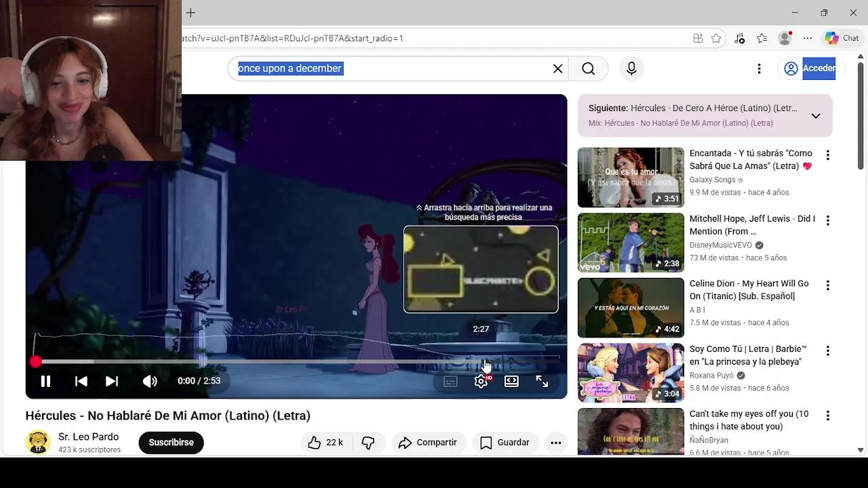Open the Mitchell Hope Did I Mention thumbnail
868x488 pixels.
(631, 243)
